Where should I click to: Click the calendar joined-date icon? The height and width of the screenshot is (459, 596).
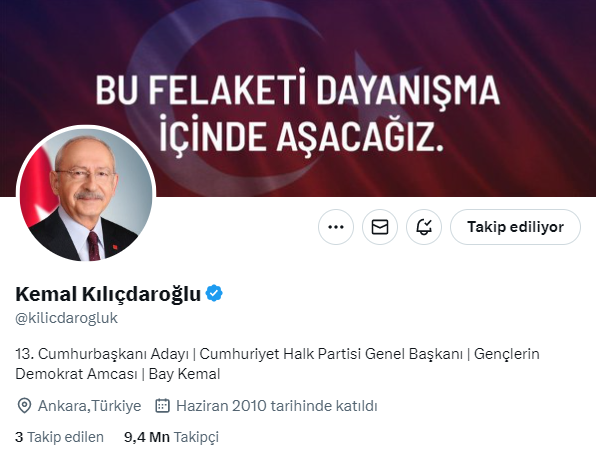[x=162, y=406]
